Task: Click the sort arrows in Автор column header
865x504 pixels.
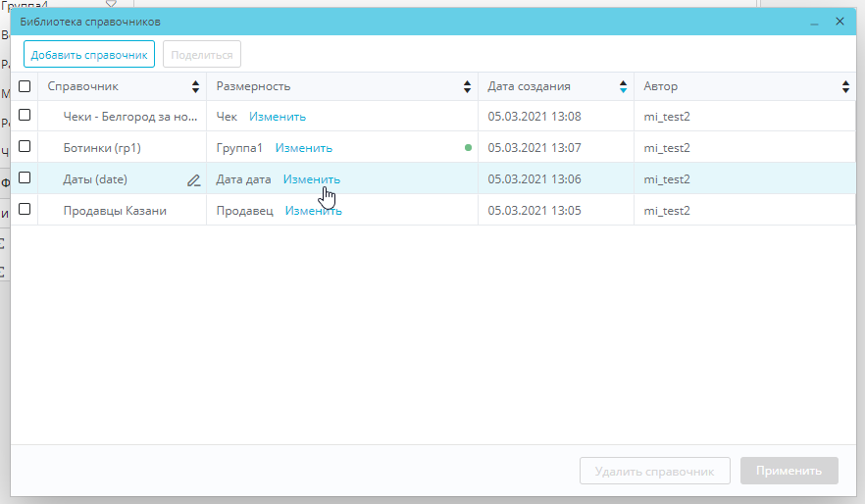Action: 845,87
